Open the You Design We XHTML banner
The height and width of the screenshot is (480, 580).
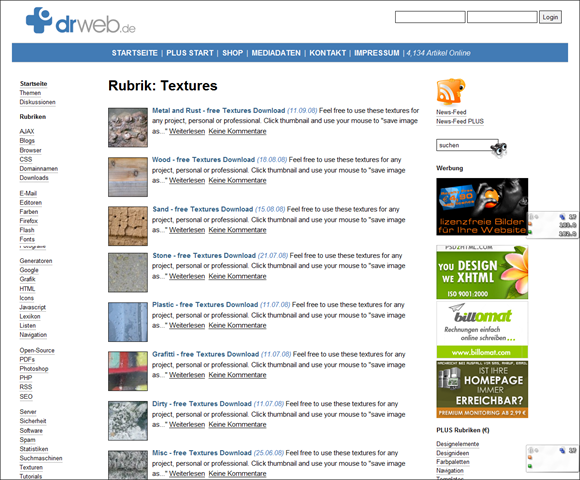pyautogui.click(x=482, y=272)
